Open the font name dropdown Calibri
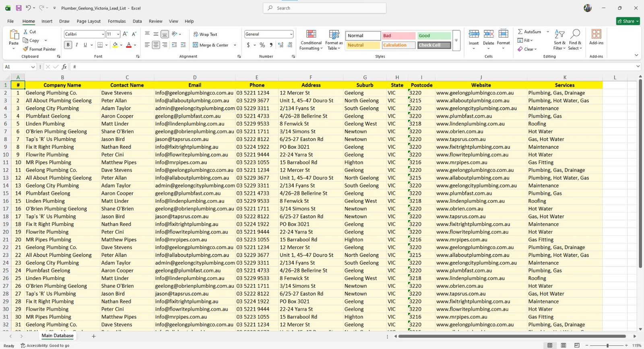644x349 pixels. click(103, 34)
